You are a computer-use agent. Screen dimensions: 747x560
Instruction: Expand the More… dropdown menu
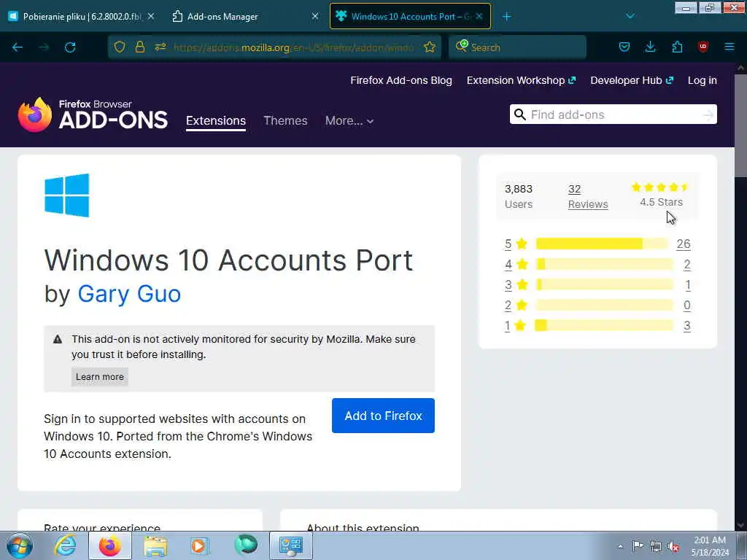click(349, 120)
